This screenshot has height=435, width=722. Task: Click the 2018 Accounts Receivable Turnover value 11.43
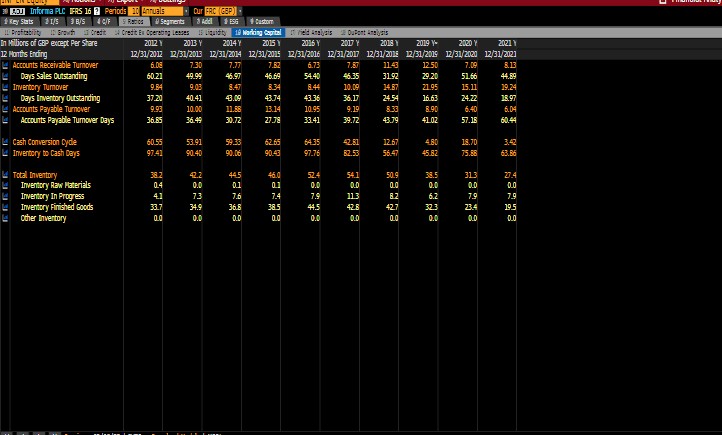[x=390, y=65]
